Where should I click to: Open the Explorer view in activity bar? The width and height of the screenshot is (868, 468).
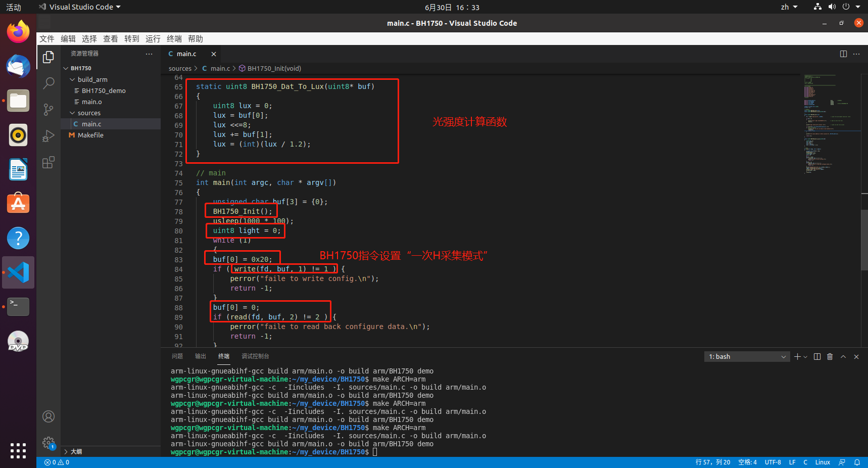click(49, 57)
